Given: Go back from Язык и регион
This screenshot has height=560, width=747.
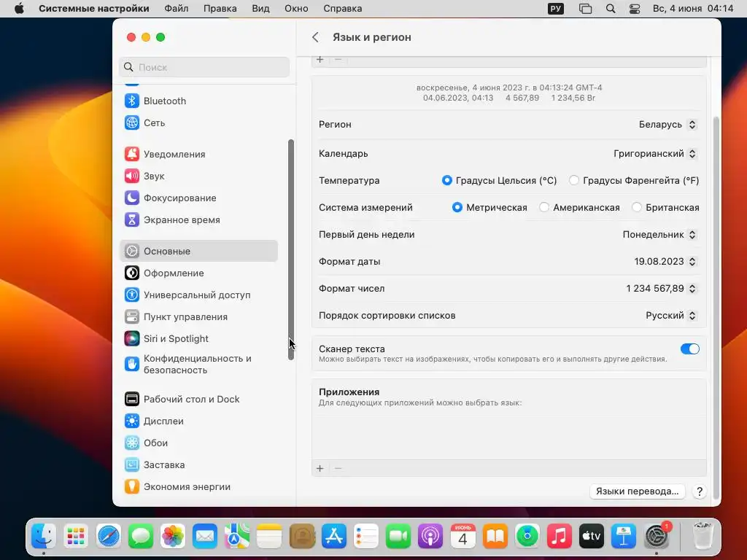Looking at the screenshot, I should point(315,37).
